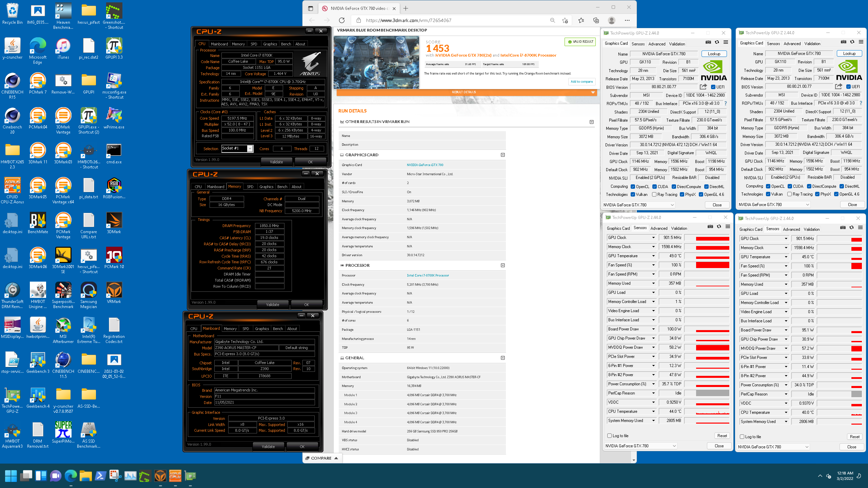Image resolution: width=868 pixels, height=488 pixels.
Task: Click Add to compare button
Action: point(581,82)
